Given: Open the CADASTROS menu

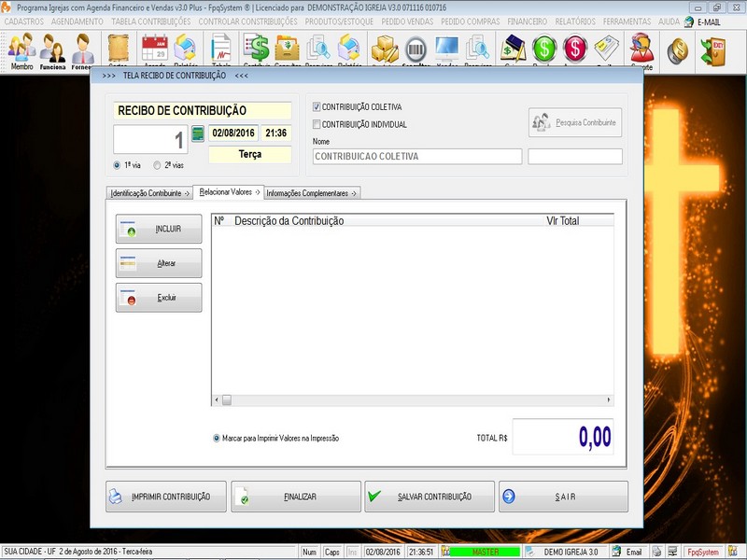Looking at the screenshot, I should pos(24,21).
